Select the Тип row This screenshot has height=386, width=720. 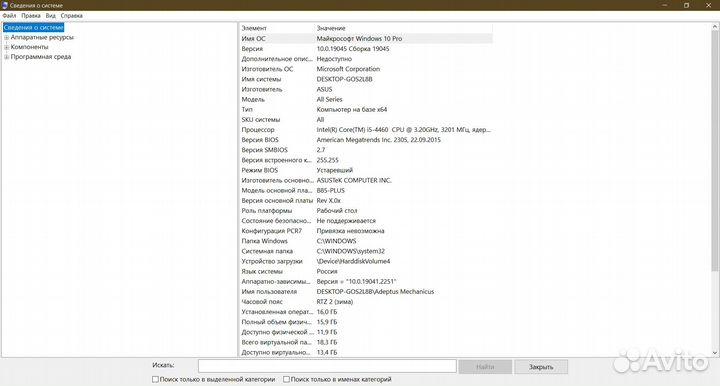coord(366,109)
